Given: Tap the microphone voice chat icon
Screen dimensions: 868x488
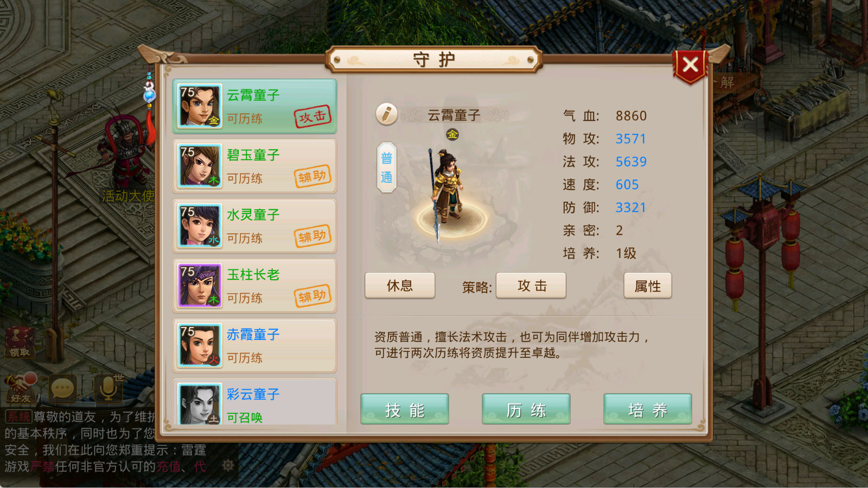Looking at the screenshot, I should click(x=108, y=388).
